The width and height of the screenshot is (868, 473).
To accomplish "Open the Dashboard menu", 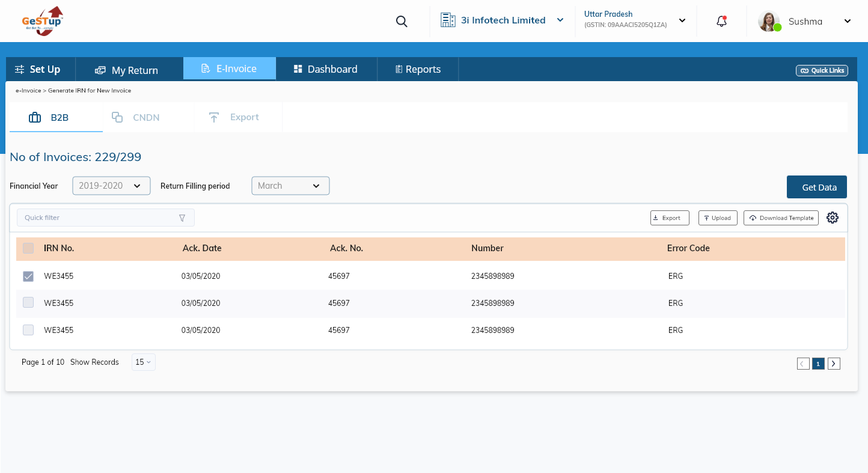I will [x=326, y=69].
